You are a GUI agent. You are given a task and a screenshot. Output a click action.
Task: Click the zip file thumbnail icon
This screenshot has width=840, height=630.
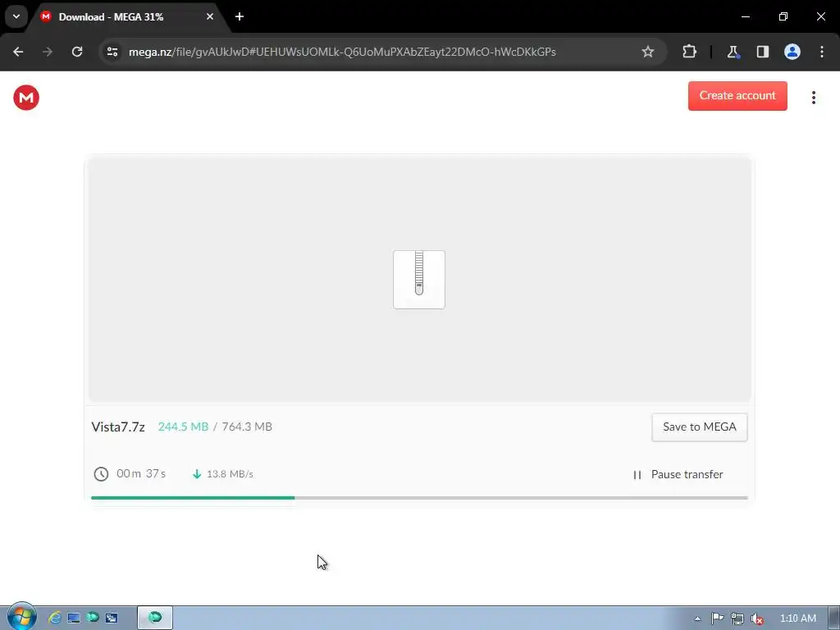click(419, 280)
